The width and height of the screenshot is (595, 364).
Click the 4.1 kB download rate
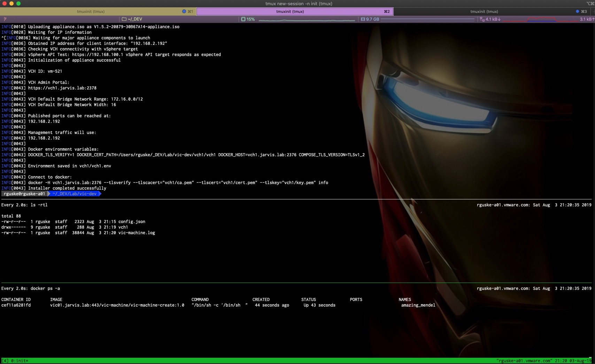point(493,19)
